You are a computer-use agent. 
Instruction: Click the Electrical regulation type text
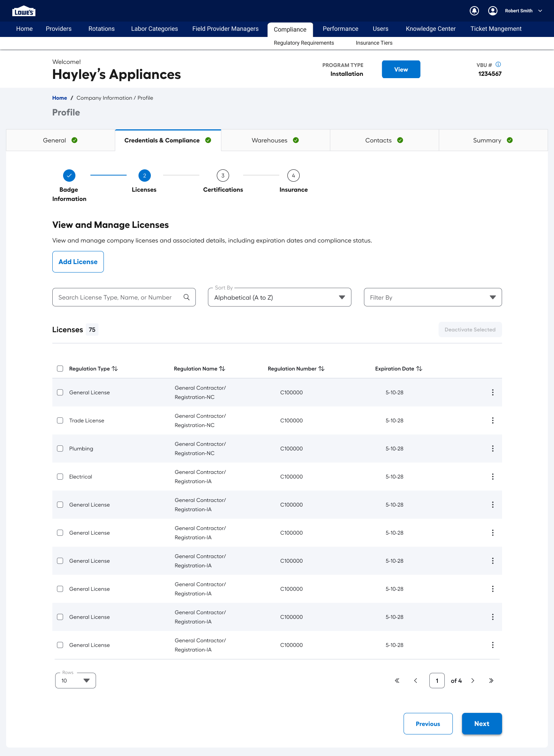(80, 477)
